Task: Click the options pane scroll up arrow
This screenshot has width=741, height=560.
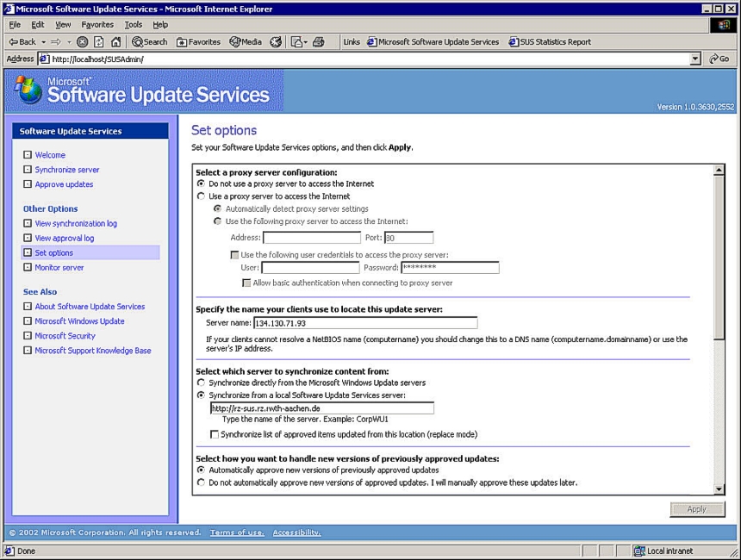Action: pyautogui.click(x=719, y=170)
